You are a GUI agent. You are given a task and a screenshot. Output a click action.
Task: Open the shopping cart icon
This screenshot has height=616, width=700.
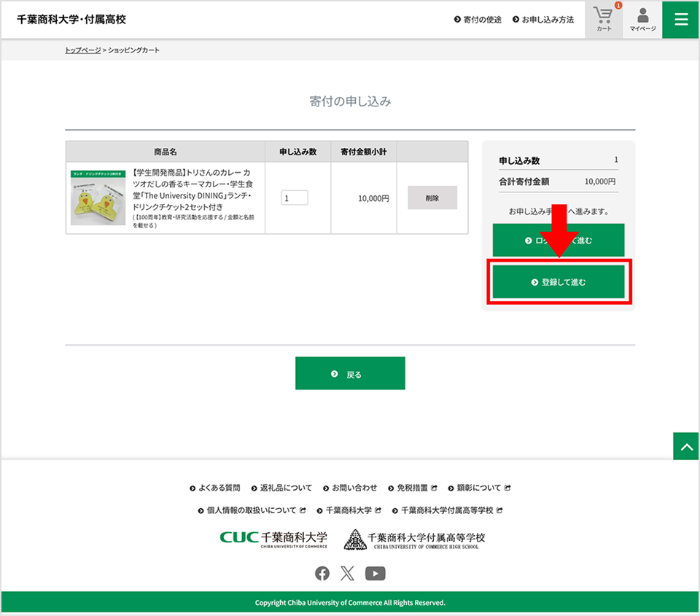(x=604, y=20)
